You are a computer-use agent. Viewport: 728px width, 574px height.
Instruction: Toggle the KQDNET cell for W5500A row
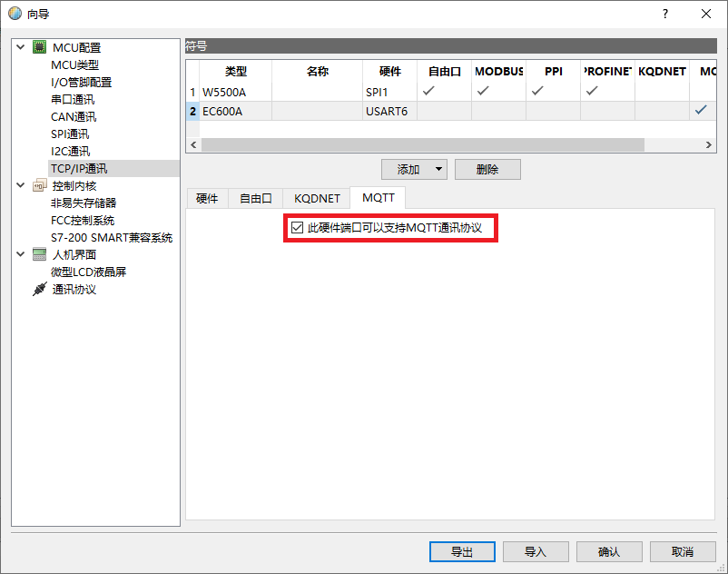click(x=662, y=92)
